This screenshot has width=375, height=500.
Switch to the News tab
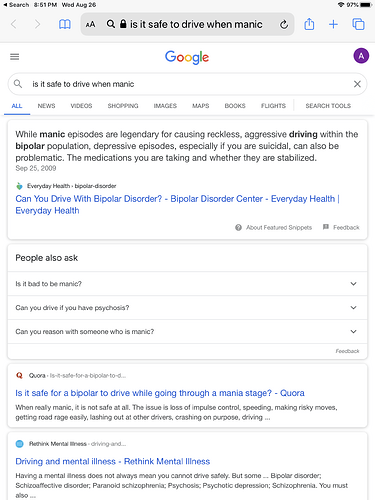click(46, 106)
